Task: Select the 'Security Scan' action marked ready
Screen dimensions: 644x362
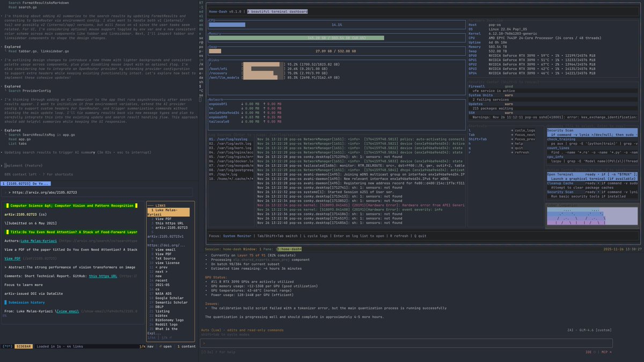Action: [x=592, y=194]
